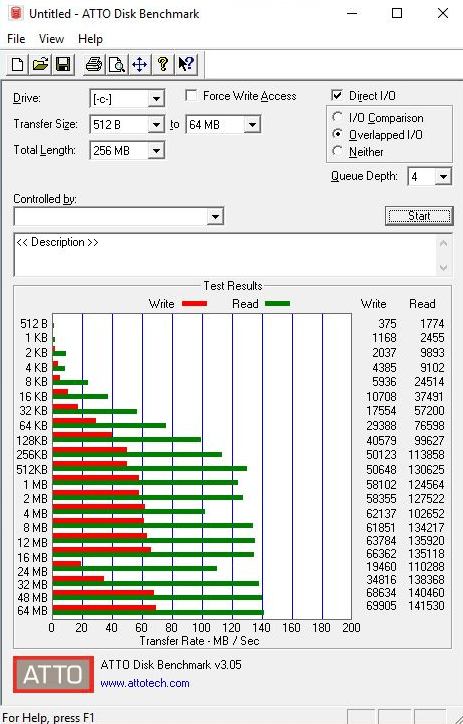463x724 pixels.
Task: Save results with the floppy disk icon
Action: pos(63,64)
